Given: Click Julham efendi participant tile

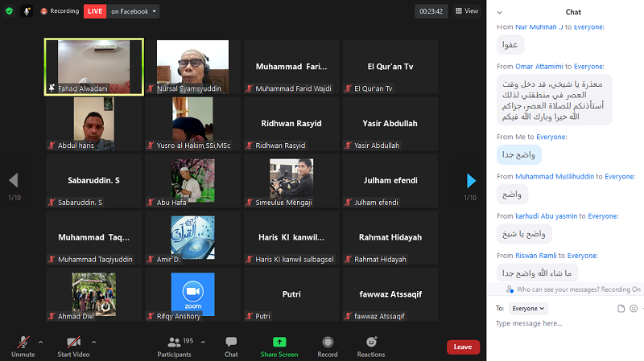Looking at the screenshot, I should pyautogui.click(x=390, y=181).
